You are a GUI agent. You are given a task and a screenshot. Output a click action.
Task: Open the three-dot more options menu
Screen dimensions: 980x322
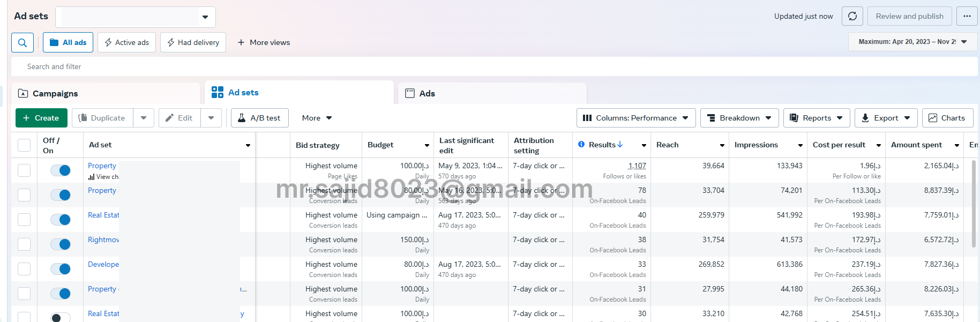967,16
